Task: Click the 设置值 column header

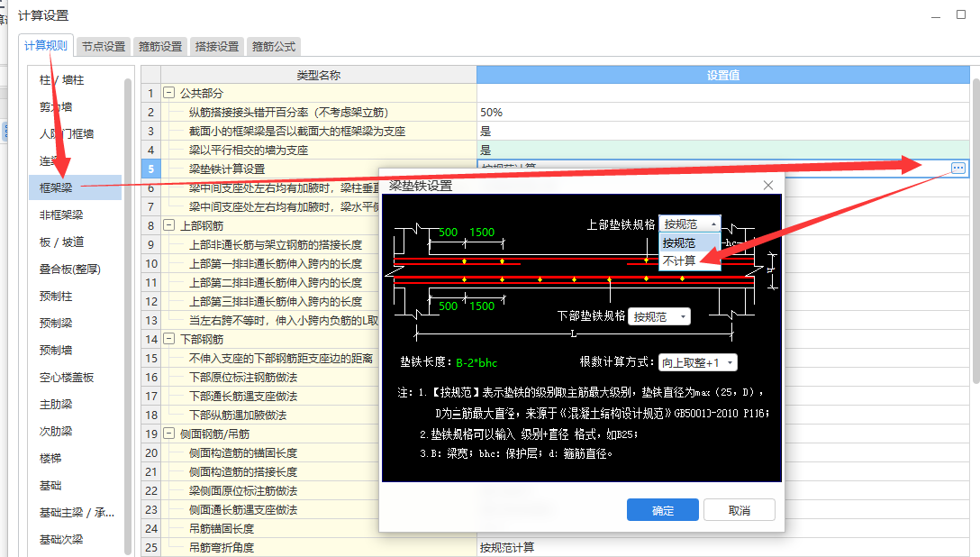Action: [723, 75]
